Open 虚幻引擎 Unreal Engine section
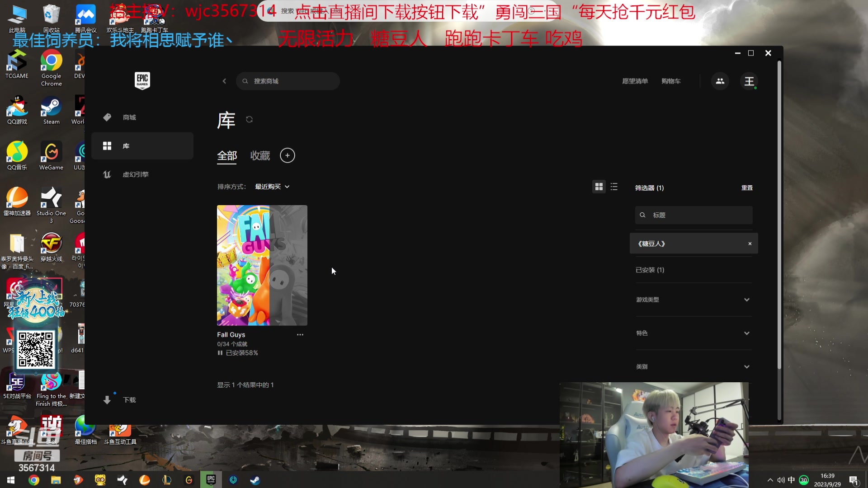 [x=142, y=174]
